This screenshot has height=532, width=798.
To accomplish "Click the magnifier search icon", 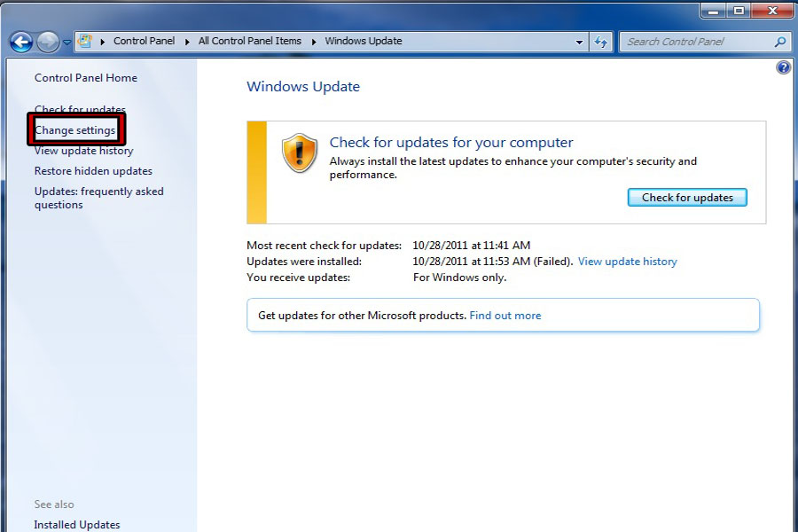I will click(x=780, y=42).
